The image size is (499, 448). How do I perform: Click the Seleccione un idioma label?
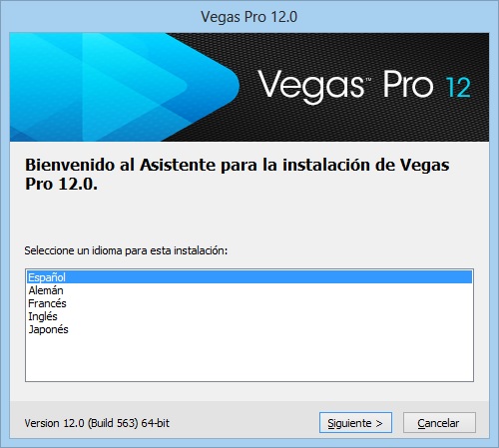click(126, 250)
